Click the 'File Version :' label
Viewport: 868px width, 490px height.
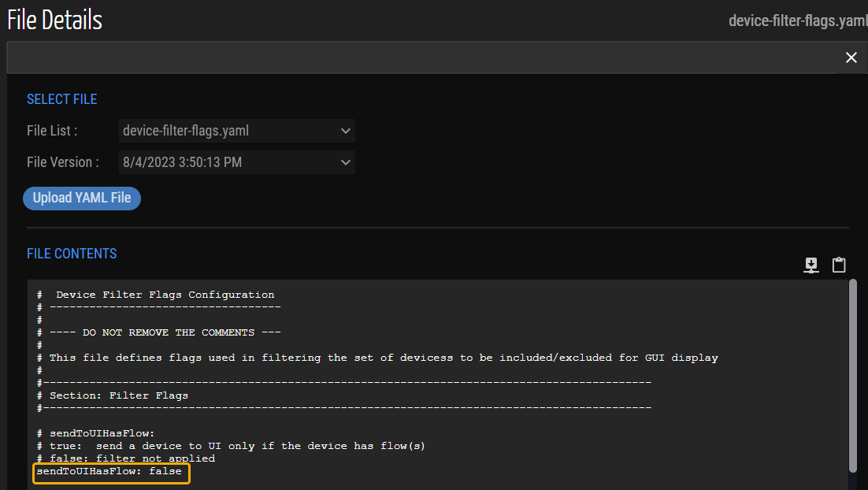coord(63,162)
